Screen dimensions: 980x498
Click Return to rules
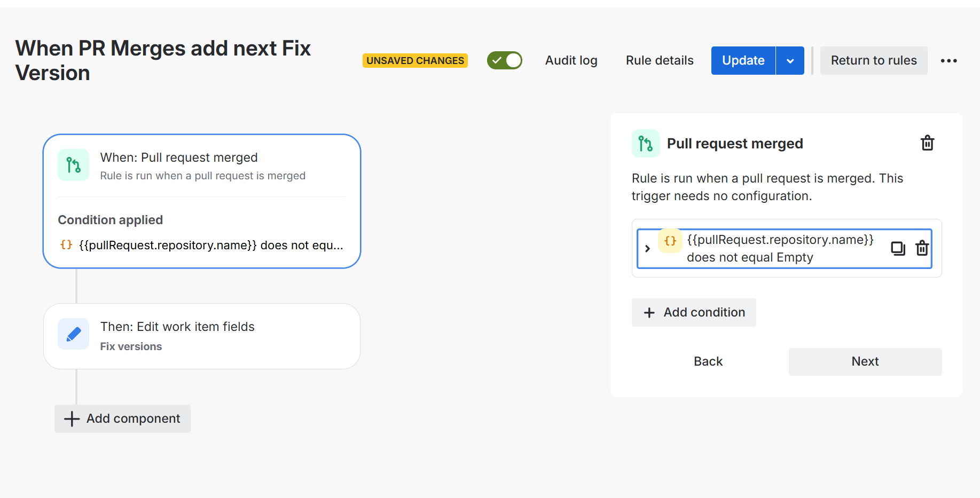[x=874, y=61]
